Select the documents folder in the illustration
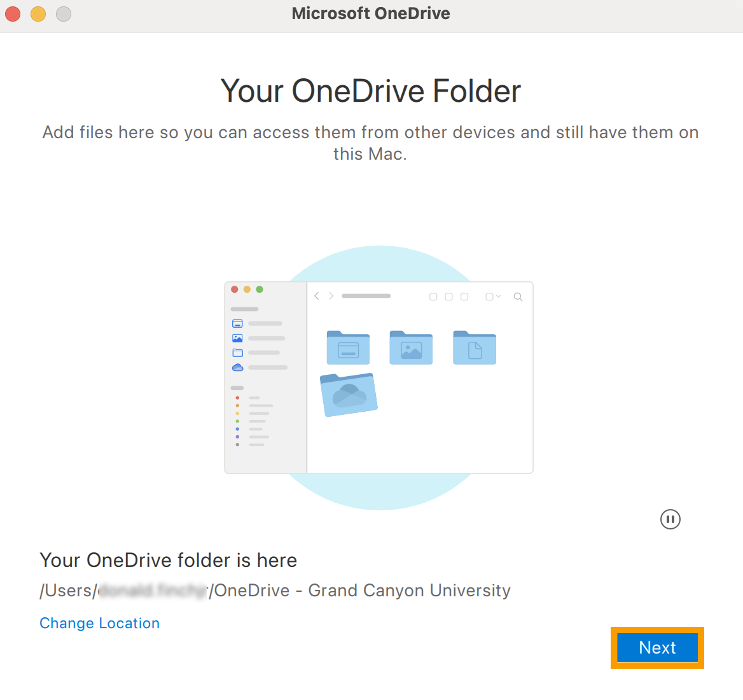The image size is (743, 700). (x=475, y=347)
